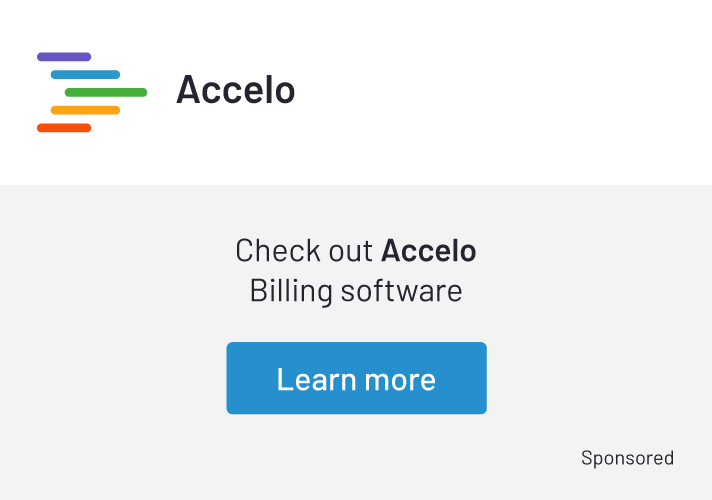Image resolution: width=712 pixels, height=500 pixels.
Task: Click the capital A in Accelo heading
Action: coord(188,89)
